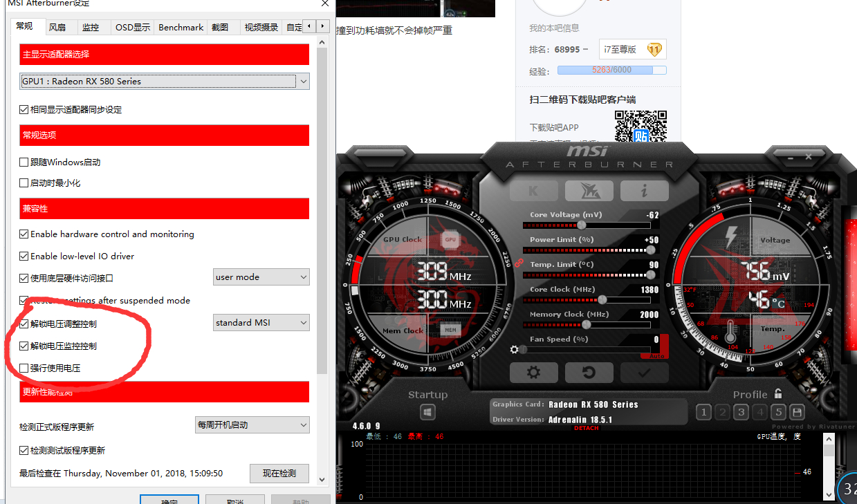Image resolution: width=857 pixels, height=504 pixels.
Task: Switch to the OSD显示 tab
Action: 132,27
